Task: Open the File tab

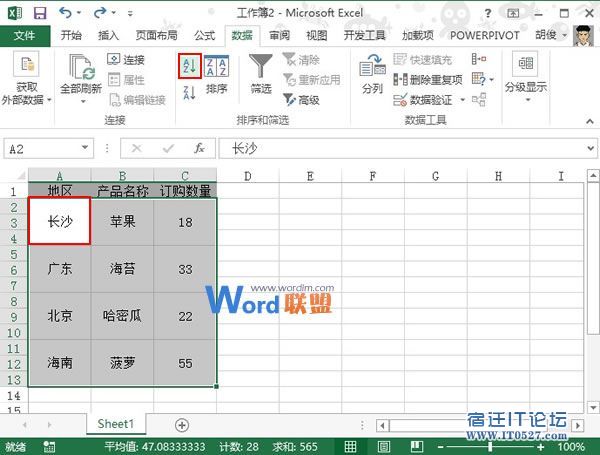Action: point(24,36)
